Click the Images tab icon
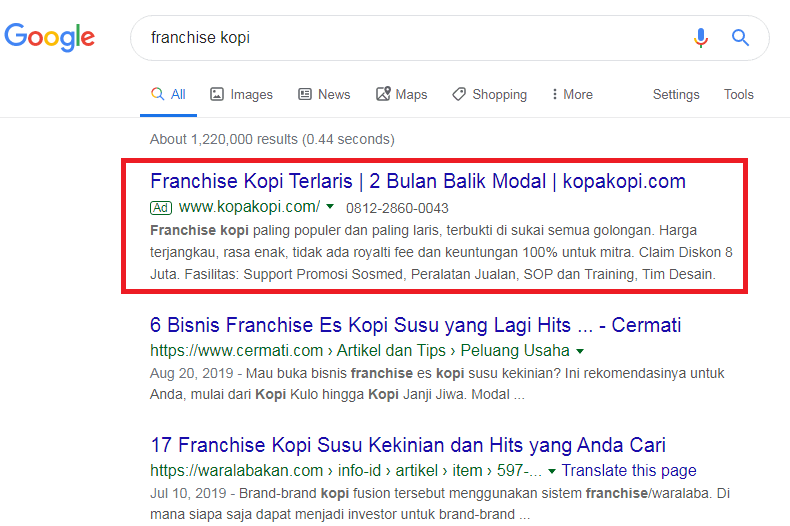This screenshot has width=790, height=526. 217,94
